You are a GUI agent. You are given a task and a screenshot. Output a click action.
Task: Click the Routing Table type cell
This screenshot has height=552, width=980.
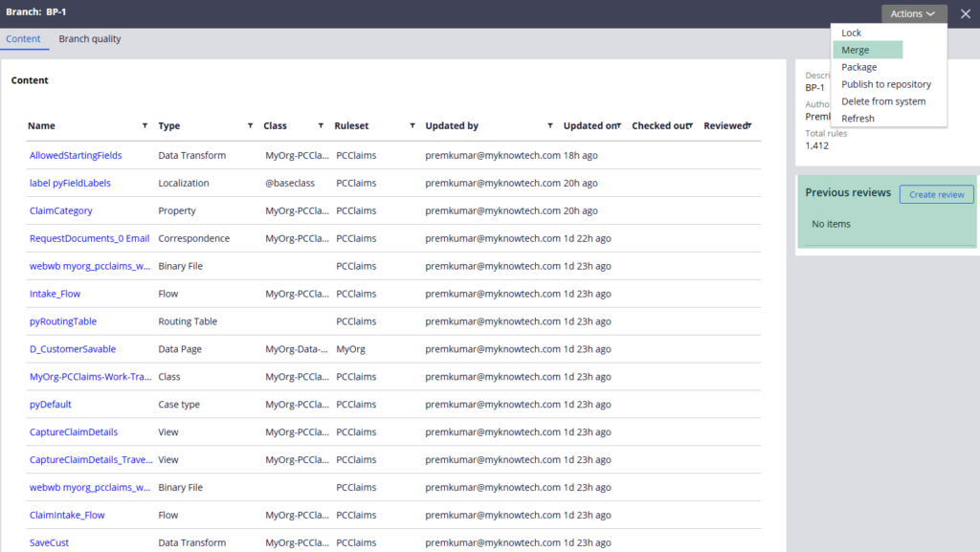click(188, 321)
